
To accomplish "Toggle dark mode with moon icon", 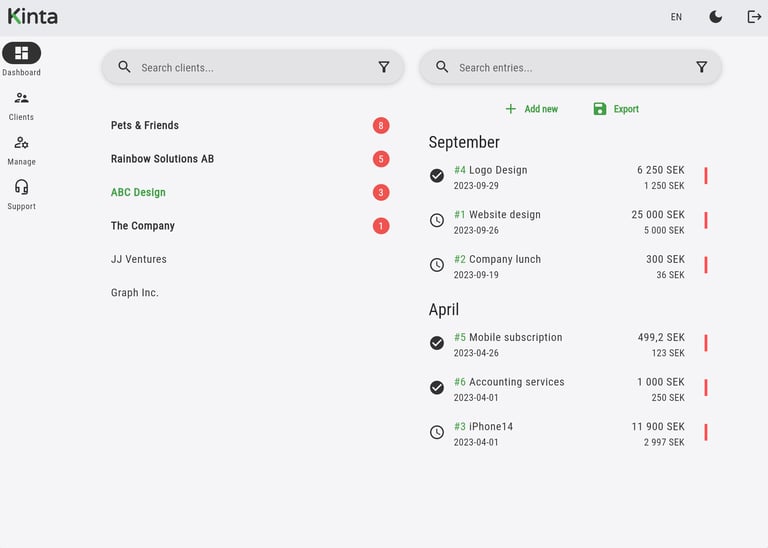I will point(716,17).
